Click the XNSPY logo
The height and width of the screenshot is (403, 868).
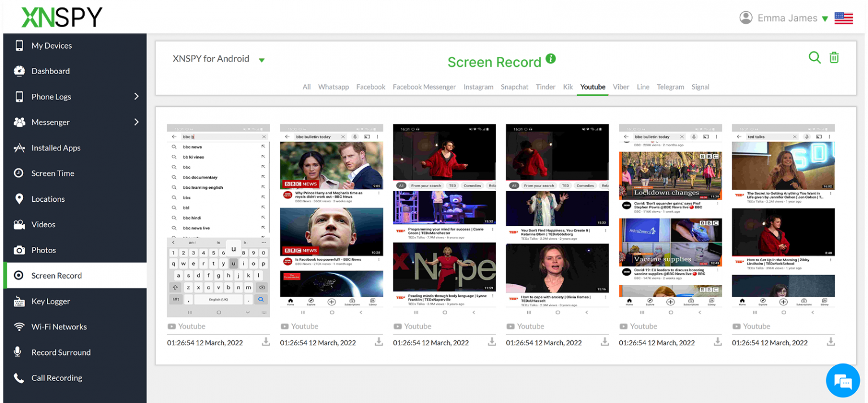[62, 18]
